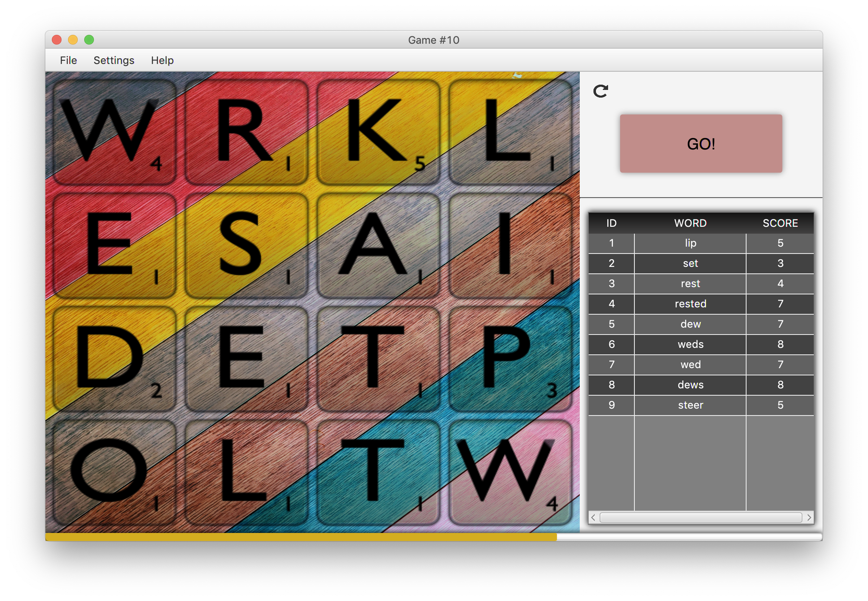Select the K letter tile

[378, 132]
